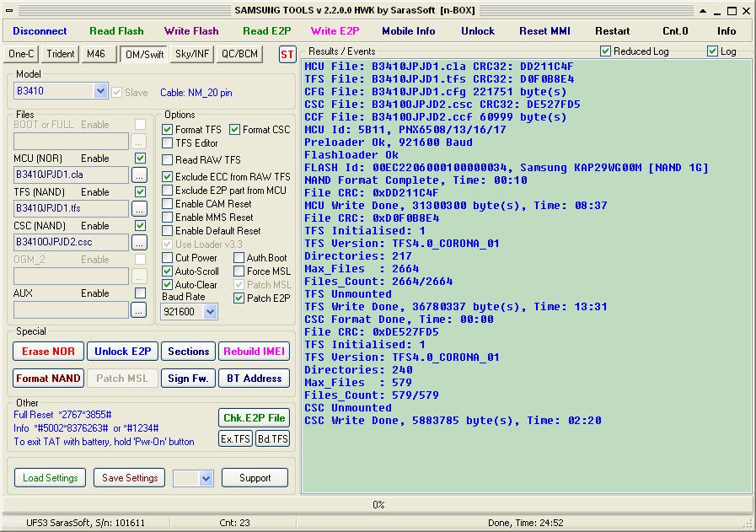Enable the AUX file checkbox
Screen dimensions: 756x532
[140, 293]
